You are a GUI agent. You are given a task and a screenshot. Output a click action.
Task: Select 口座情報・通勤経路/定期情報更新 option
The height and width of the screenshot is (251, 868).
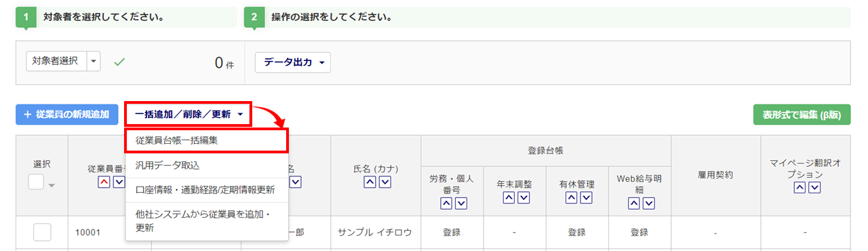[207, 189]
